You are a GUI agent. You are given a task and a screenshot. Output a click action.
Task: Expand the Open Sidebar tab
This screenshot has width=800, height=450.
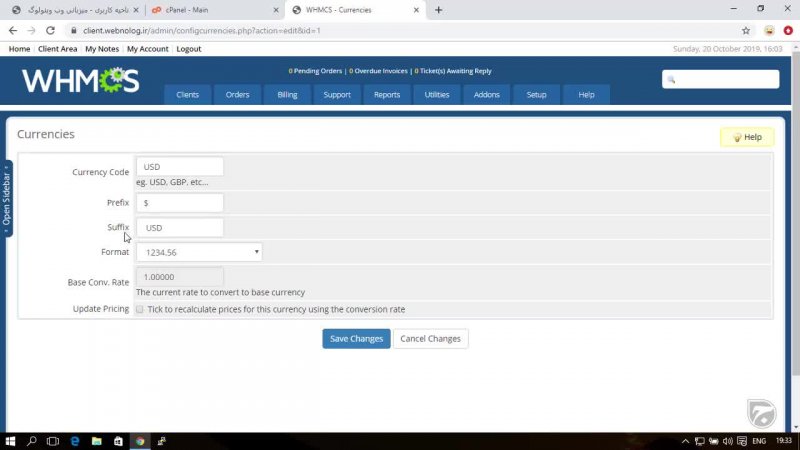[x=6, y=198]
